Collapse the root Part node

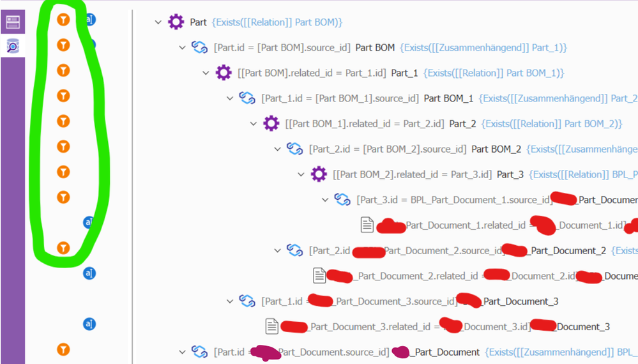pyautogui.click(x=158, y=22)
